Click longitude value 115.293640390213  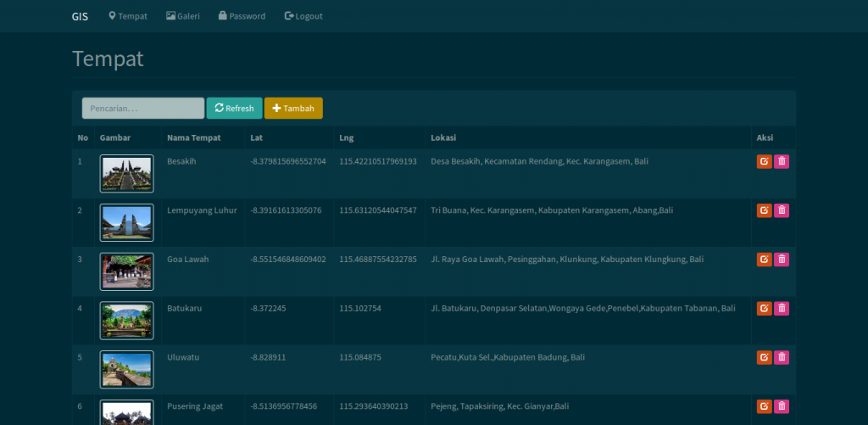tap(374, 406)
